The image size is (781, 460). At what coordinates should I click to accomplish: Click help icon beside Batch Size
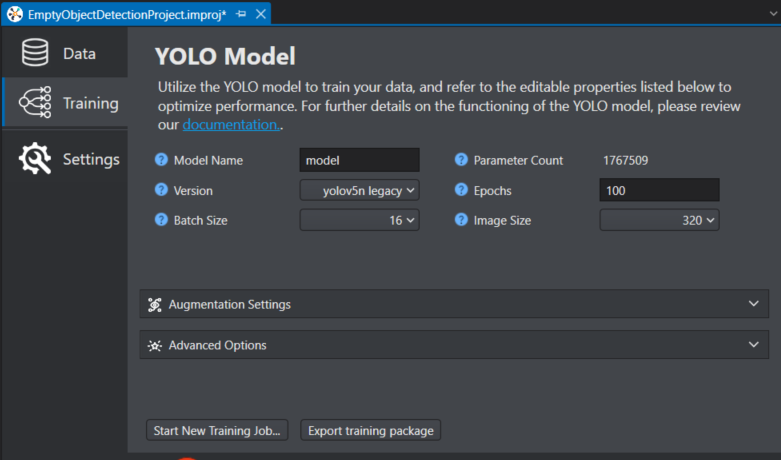pos(162,220)
